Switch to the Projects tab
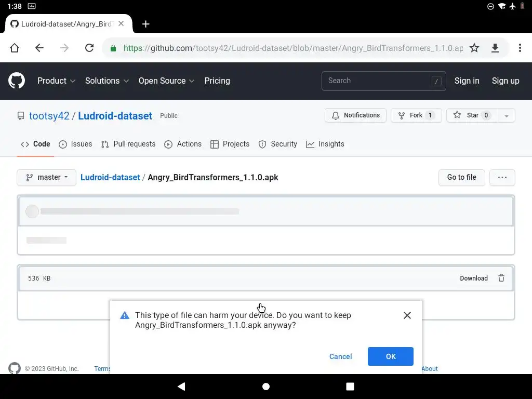This screenshot has width=532, height=399. [x=230, y=144]
